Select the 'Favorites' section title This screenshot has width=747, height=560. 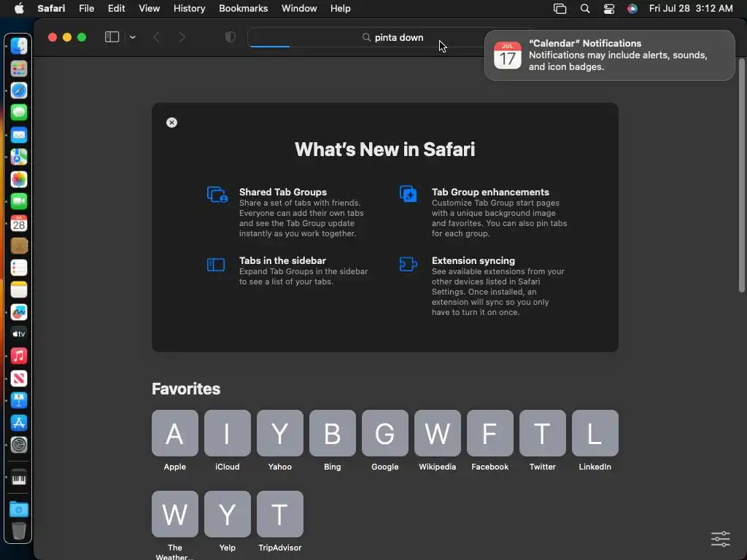click(186, 389)
